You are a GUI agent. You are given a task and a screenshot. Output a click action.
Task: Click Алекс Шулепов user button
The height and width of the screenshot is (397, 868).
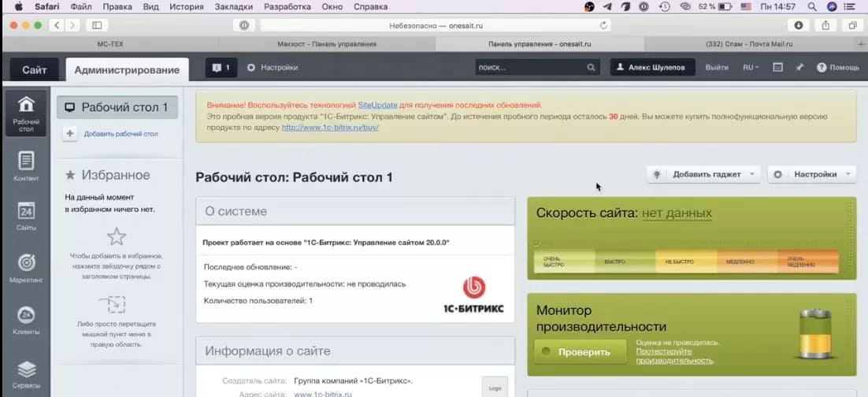[x=653, y=68]
